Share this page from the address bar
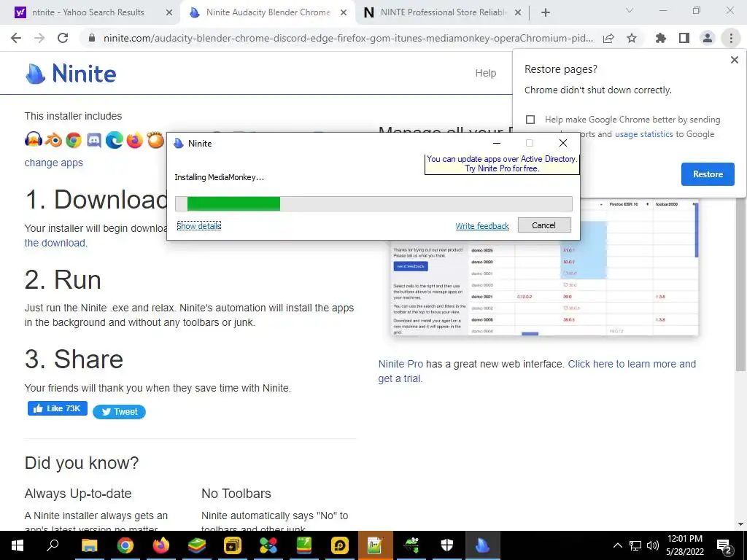747x560 pixels. pos(608,38)
